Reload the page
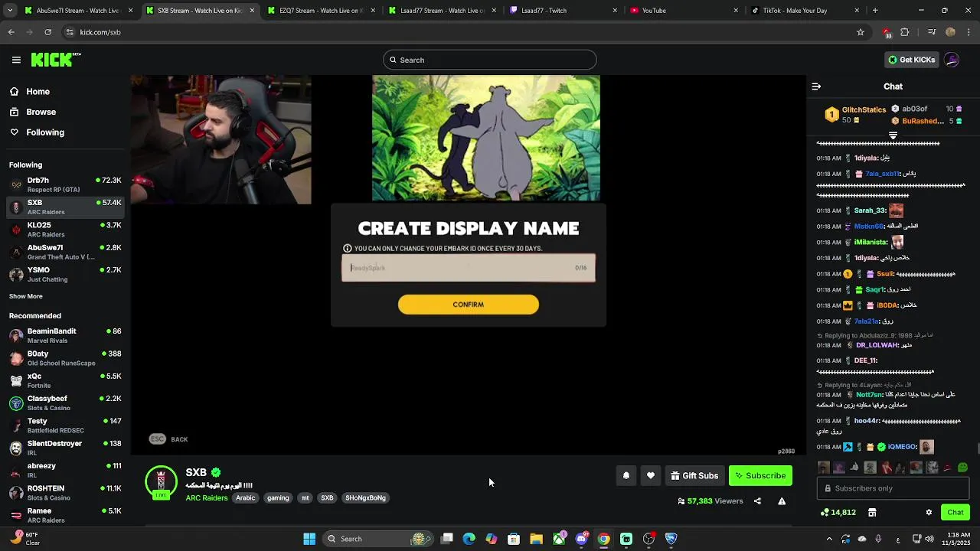 click(x=47, y=32)
